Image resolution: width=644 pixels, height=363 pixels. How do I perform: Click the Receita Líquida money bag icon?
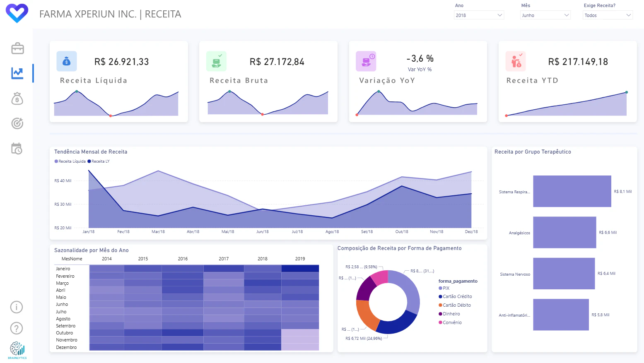[67, 61]
